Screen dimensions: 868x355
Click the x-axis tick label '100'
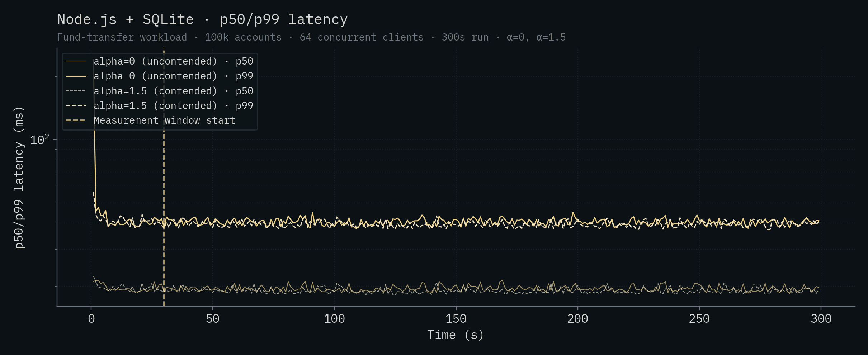pos(334,319)
